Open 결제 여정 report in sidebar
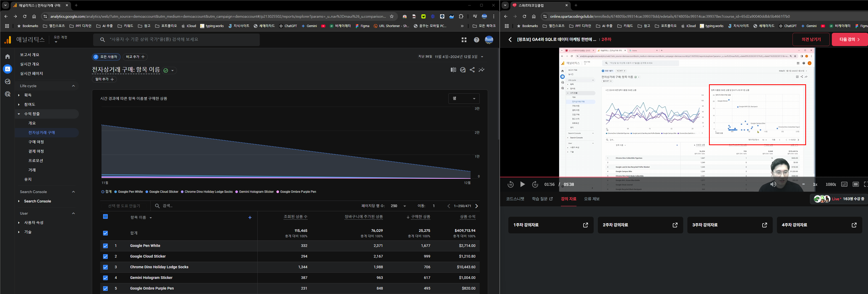This screenshot has width=868, height=294. click(x=36, y=151)
